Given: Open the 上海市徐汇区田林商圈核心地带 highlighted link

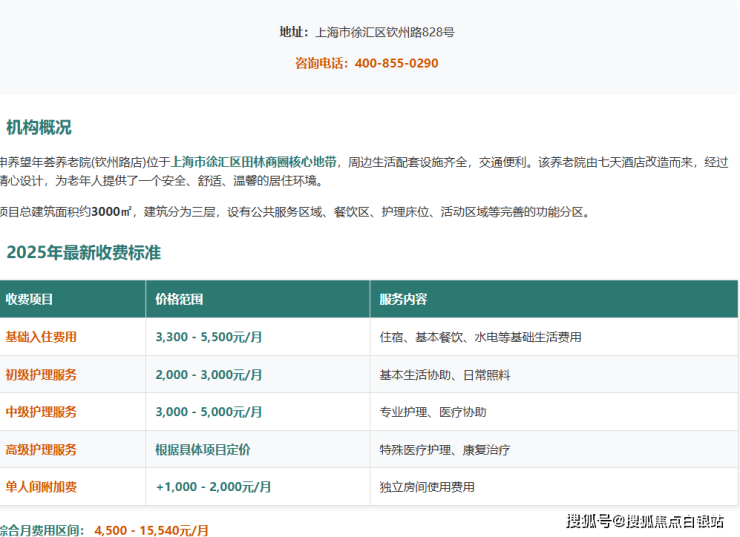Looking at the screenshot, I should [253, 161].
